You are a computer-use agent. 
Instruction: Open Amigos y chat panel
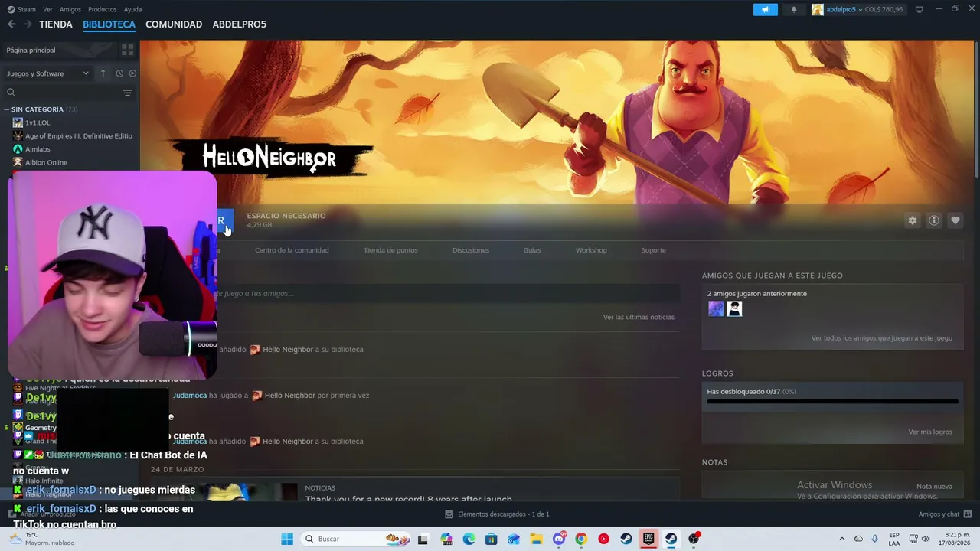pyautogui.click(x=945, y=514)
